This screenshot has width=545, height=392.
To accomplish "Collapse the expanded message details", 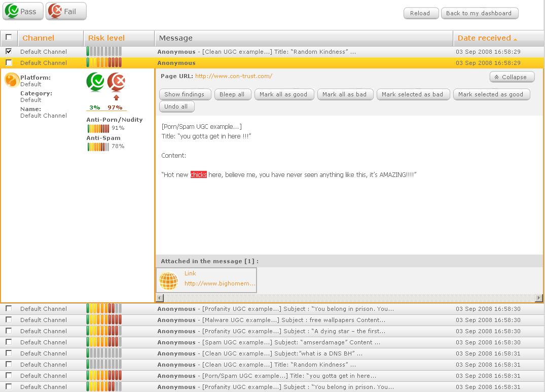I will click(x=512, y=77).
